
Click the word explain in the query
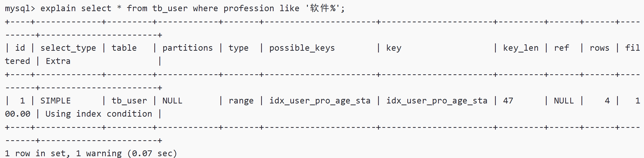(x=58, y=9)
